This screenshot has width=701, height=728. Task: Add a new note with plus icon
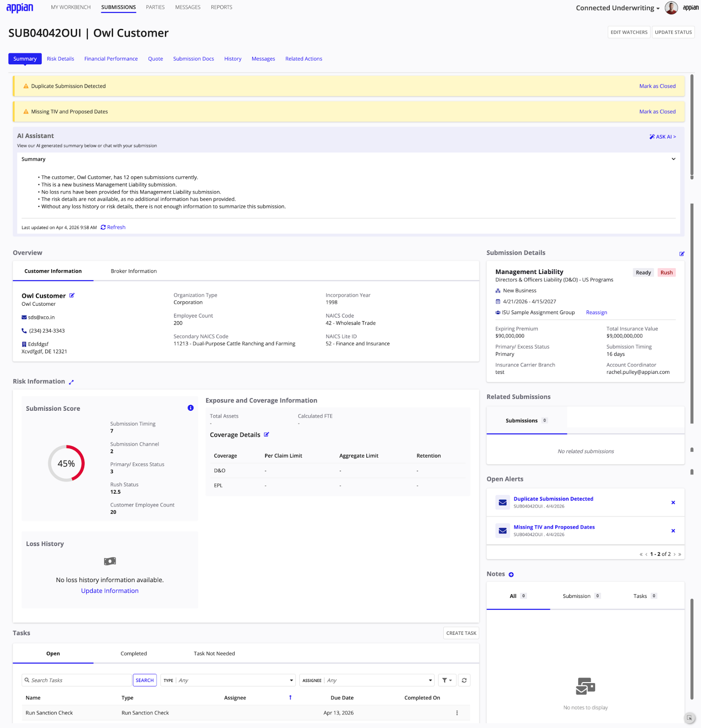pyautogui.click(x=511, y=575)
